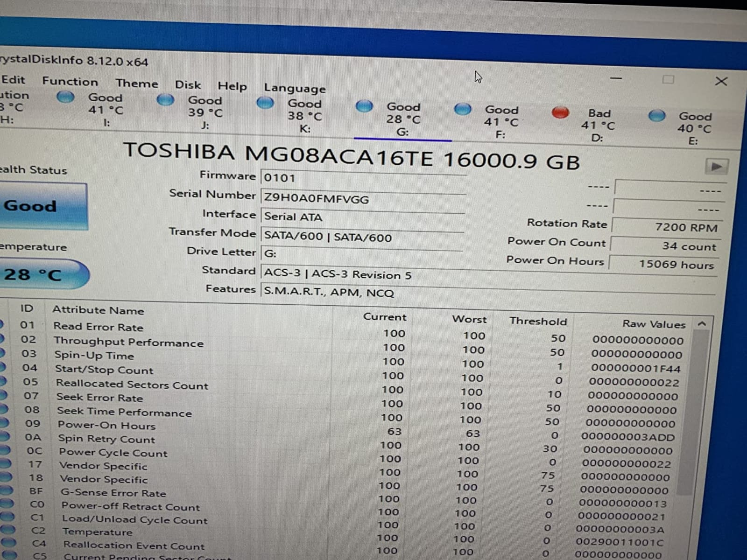Click the Worst column header
The height and width of the screenshot is (560, 747).
(x=469, y=319)
